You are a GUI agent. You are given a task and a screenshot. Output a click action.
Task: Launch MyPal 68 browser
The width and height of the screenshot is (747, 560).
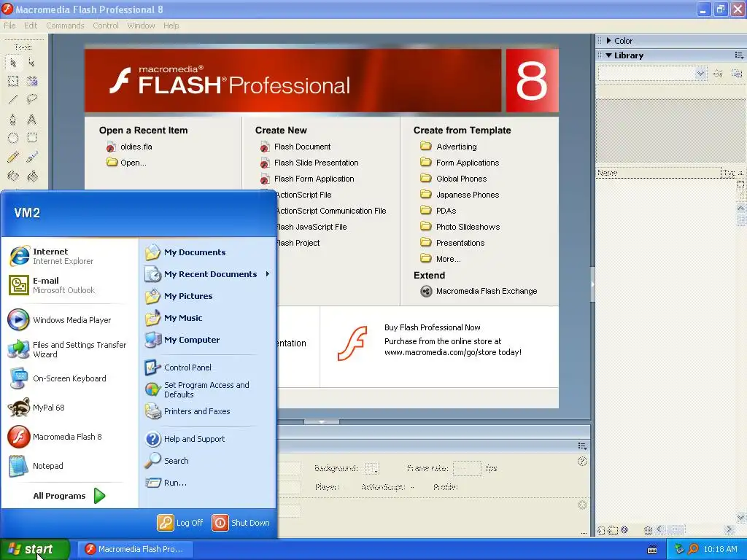click(x=69, y=408)
